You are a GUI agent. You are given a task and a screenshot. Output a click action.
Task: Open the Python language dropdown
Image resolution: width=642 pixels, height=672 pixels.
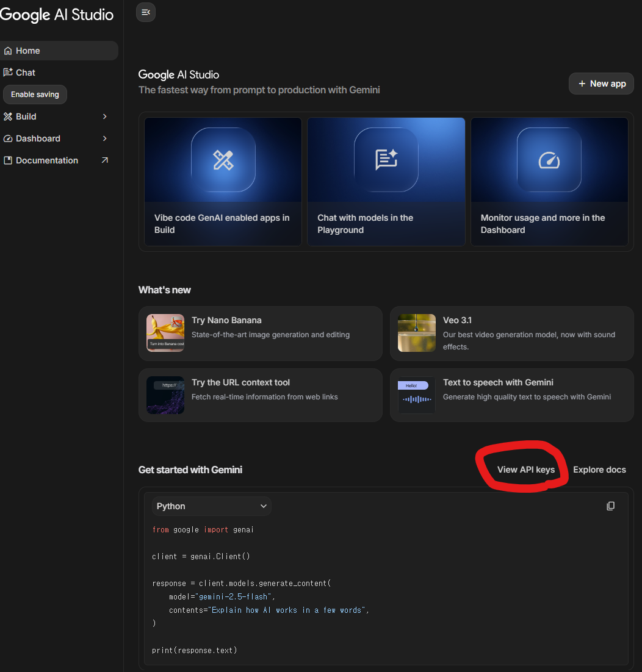211,506
